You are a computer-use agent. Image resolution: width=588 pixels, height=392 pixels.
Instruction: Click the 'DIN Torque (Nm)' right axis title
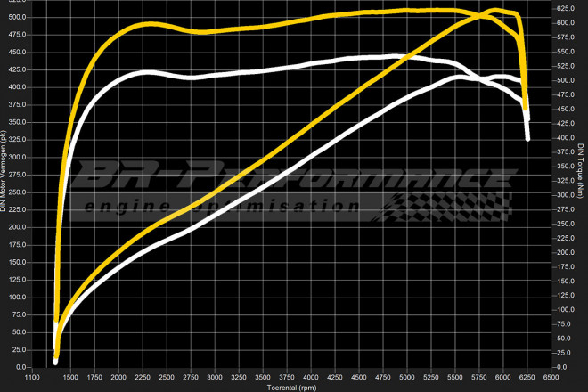click(x=580, y=169)
